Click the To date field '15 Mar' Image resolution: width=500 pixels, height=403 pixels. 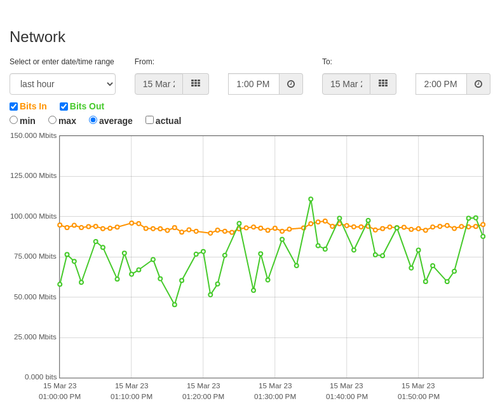point(346,84)
